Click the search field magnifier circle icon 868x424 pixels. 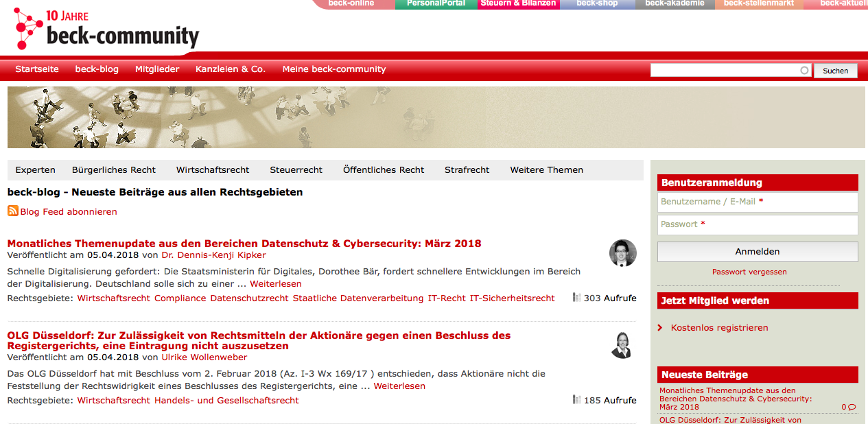(x=805, y=70)
